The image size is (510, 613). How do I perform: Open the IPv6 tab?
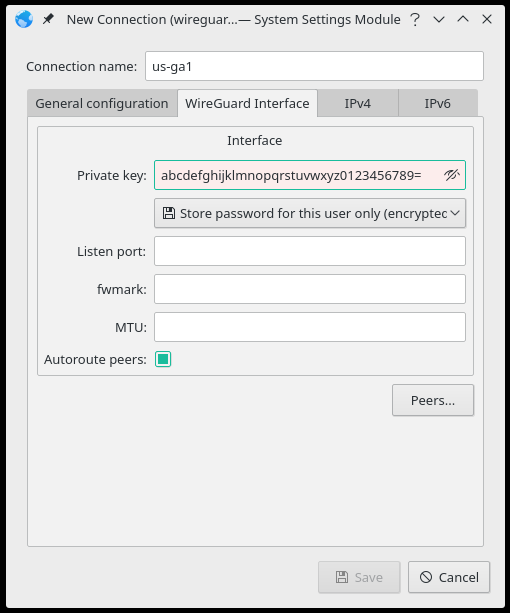[x=438, y=104]
